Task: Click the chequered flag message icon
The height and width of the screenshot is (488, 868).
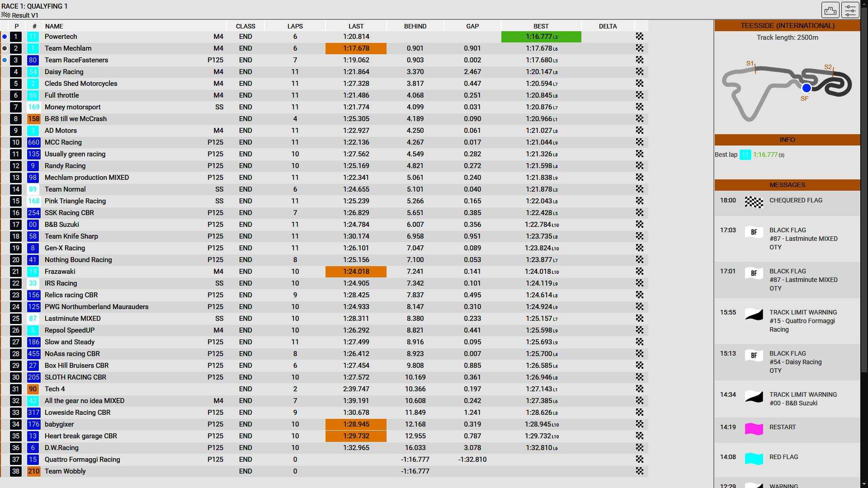Action: click(754, 202)
